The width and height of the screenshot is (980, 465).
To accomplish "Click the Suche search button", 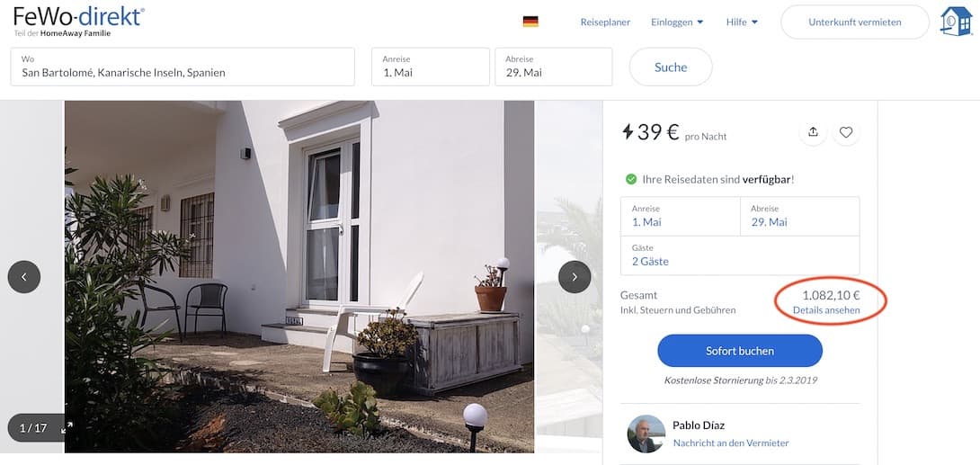I will pos(671,67).
